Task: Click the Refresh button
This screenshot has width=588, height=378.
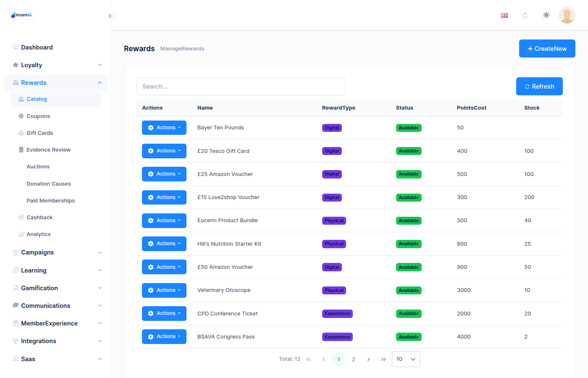Action: (539, 87)
